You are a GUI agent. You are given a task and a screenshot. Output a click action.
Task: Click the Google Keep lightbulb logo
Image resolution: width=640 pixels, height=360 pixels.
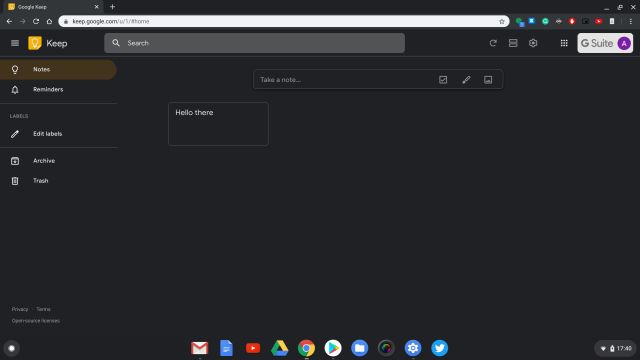click(35, 43)
